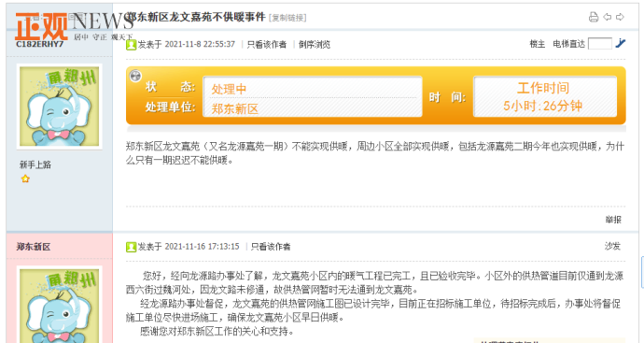The height and width of the screenshot is (343, 644).
Task: Open the C182ERHY7 username link
Action: 40,44
